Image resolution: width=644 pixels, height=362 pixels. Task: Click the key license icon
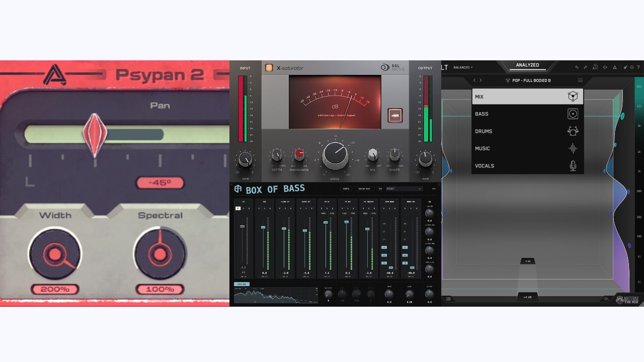[625, 67]
